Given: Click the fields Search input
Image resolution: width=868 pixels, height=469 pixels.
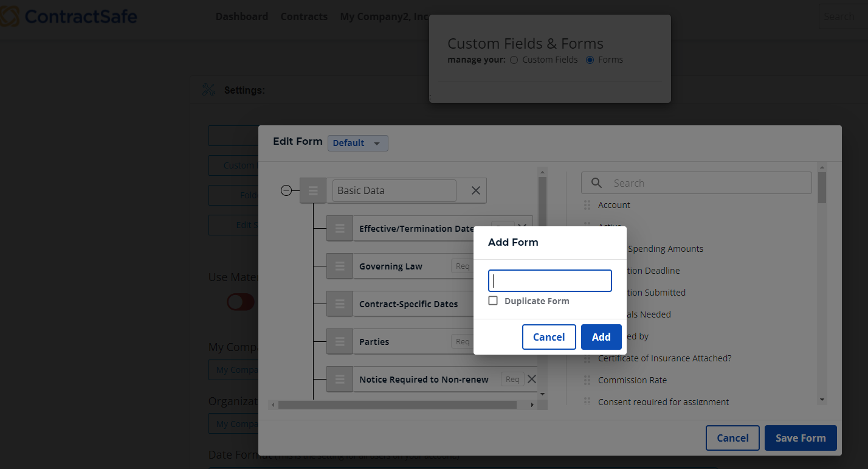Looking at the screenshot, I should point(697,182).
